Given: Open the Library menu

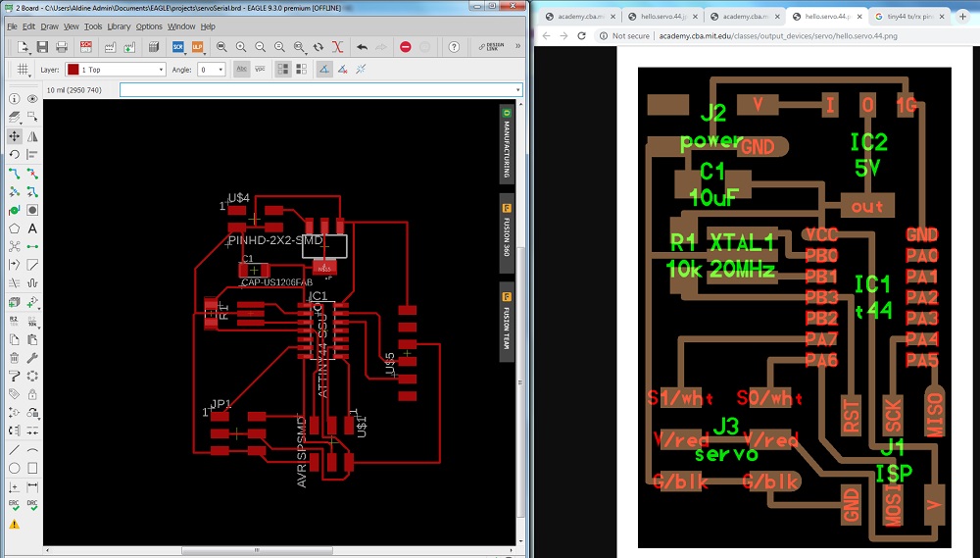Looking at the screenshot, I should click(x=119, y=26).
